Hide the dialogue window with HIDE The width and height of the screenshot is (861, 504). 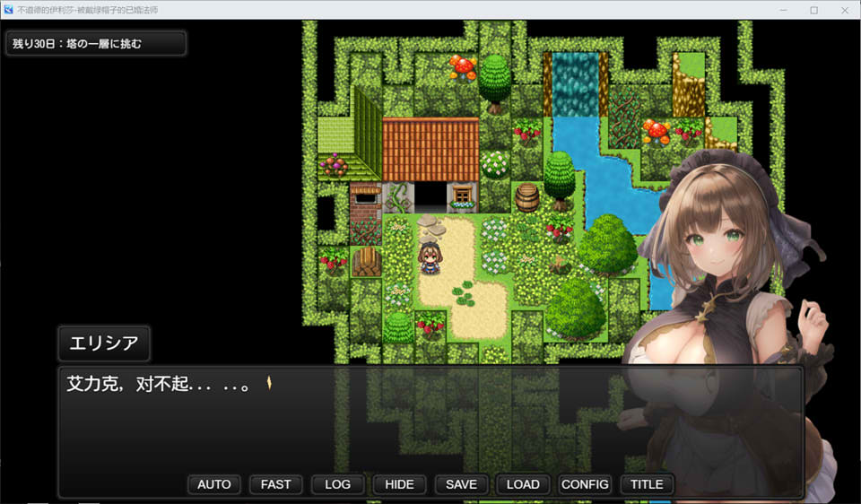pyautogui.click(x=399, y=484)
